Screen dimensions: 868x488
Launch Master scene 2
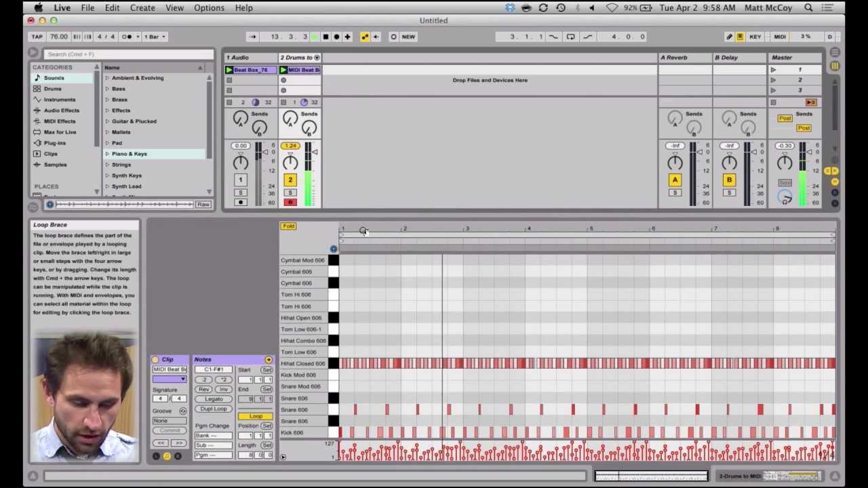773,80
